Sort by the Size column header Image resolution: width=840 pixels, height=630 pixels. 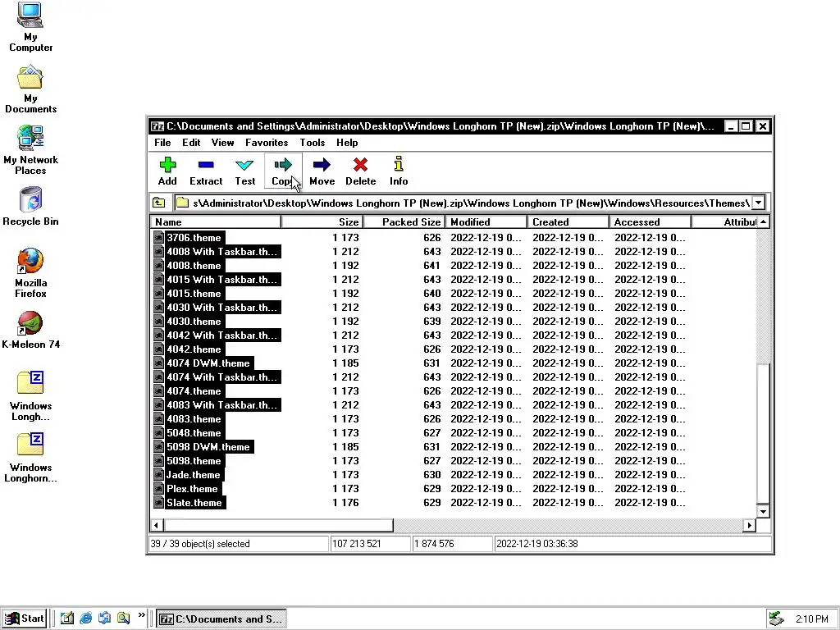pos(322,221)
